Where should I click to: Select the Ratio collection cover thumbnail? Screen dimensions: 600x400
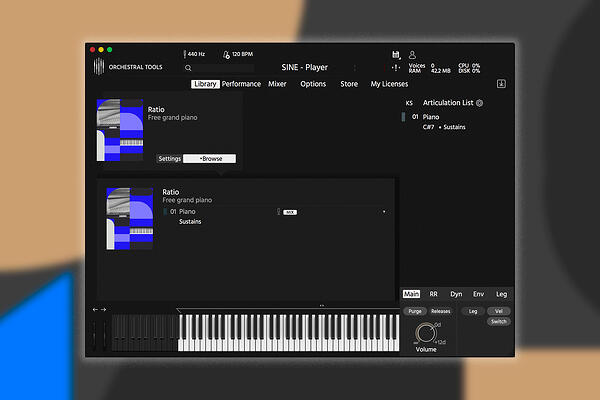120,130
